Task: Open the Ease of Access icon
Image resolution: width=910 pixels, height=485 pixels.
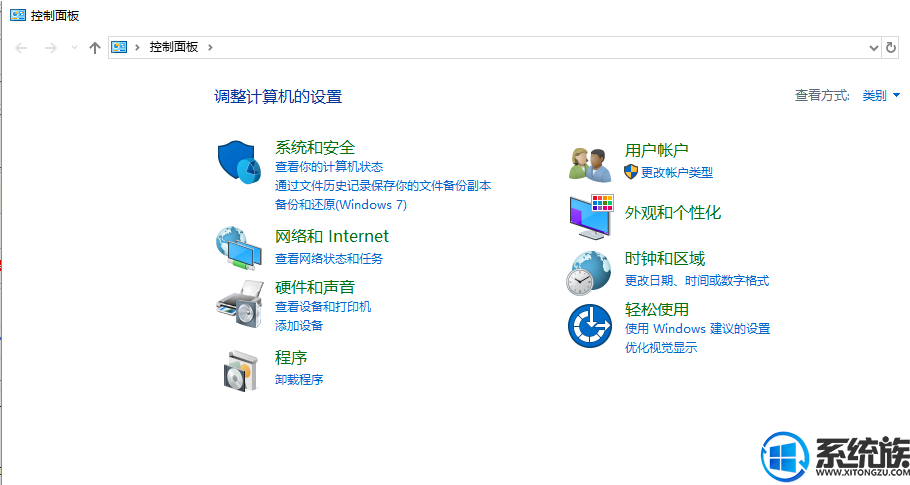Action: [590, 325]
